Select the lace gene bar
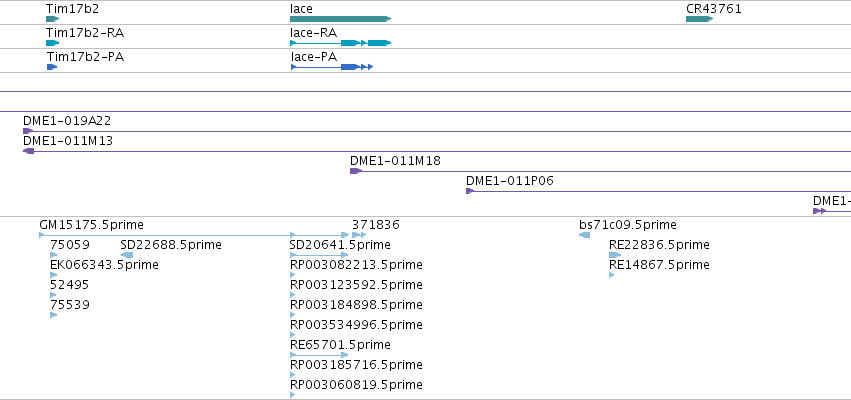851x400 pixels. point(340,19)
